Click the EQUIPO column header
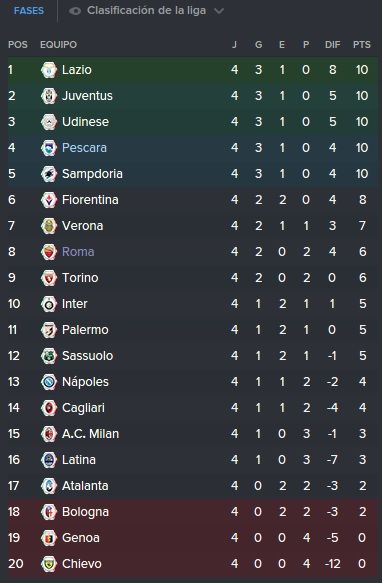Viewport: 382px width, 583px height. (x=58, y=45)
